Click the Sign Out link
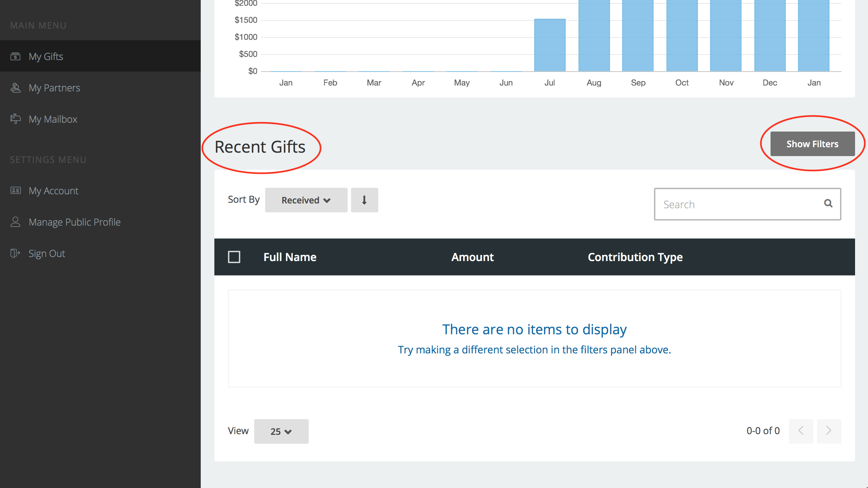868x488 pixels. 47,254
